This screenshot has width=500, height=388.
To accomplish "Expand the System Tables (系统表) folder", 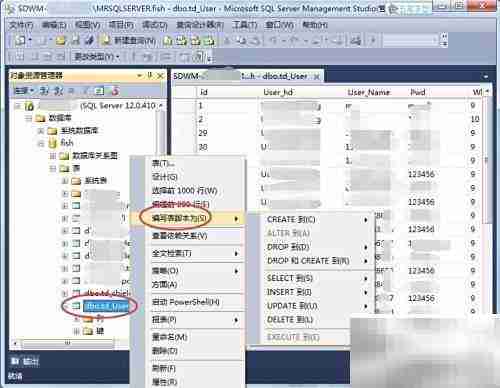I will (x=65, y=181).
